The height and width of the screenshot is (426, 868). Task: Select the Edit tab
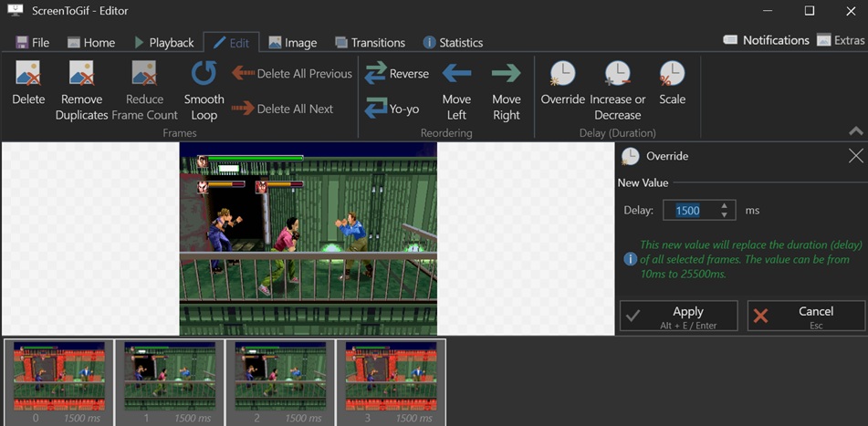click(232, 43)
